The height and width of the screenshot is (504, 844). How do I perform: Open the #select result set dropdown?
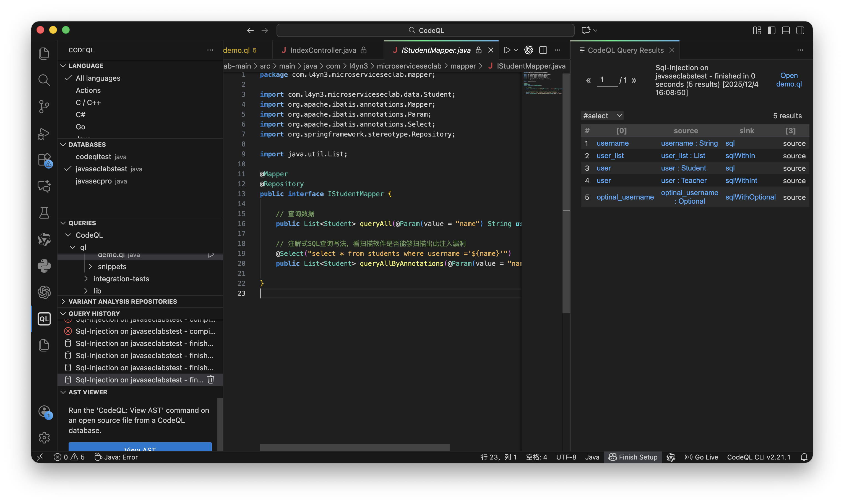pyautogui.click(x=602, y=116)
